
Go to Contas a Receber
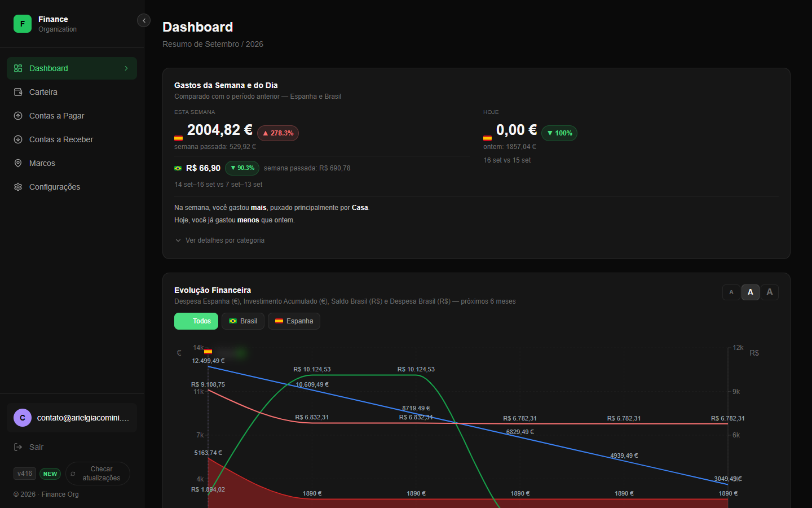72,139
